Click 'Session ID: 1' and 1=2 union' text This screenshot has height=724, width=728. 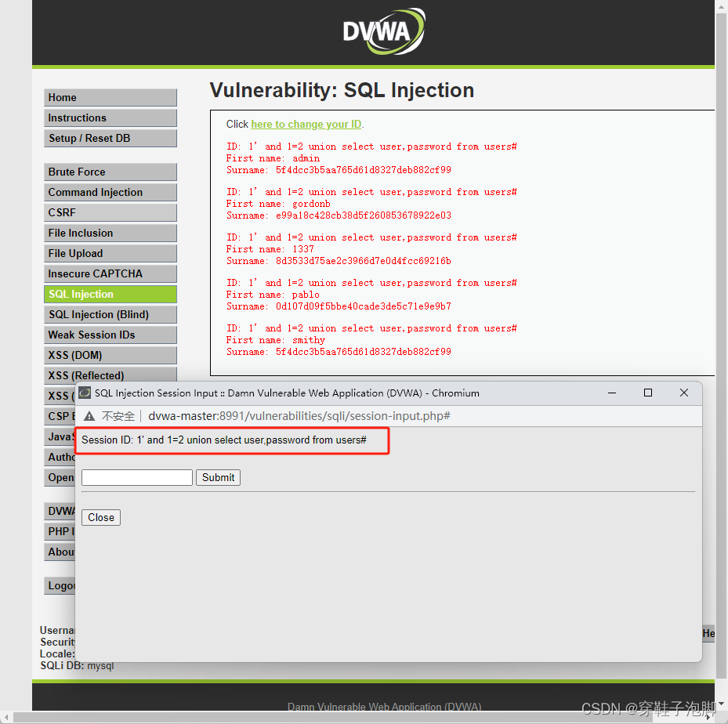[x=224, y=440]
